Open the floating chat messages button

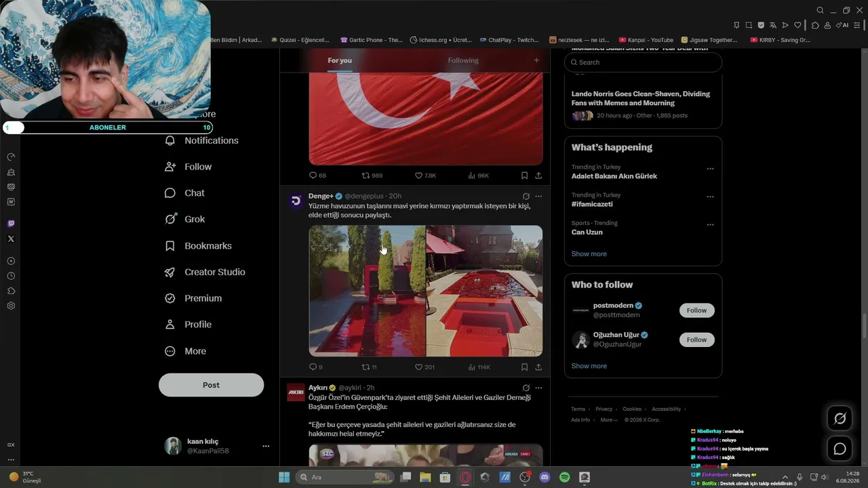[840, 449]
